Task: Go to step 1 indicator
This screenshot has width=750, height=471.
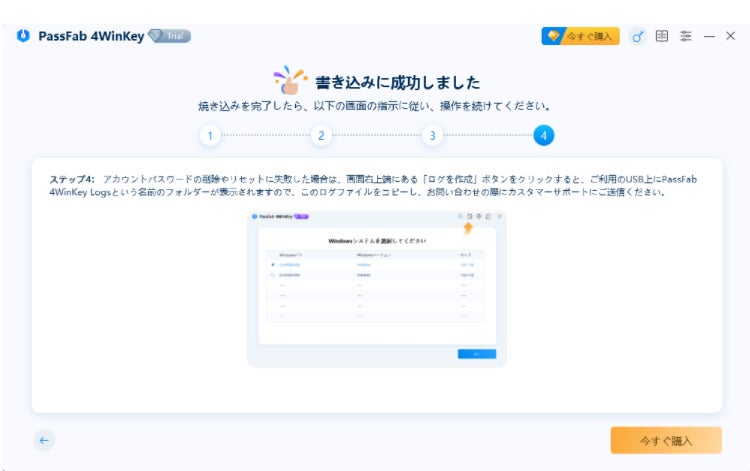Action: (x=210, y=135)
